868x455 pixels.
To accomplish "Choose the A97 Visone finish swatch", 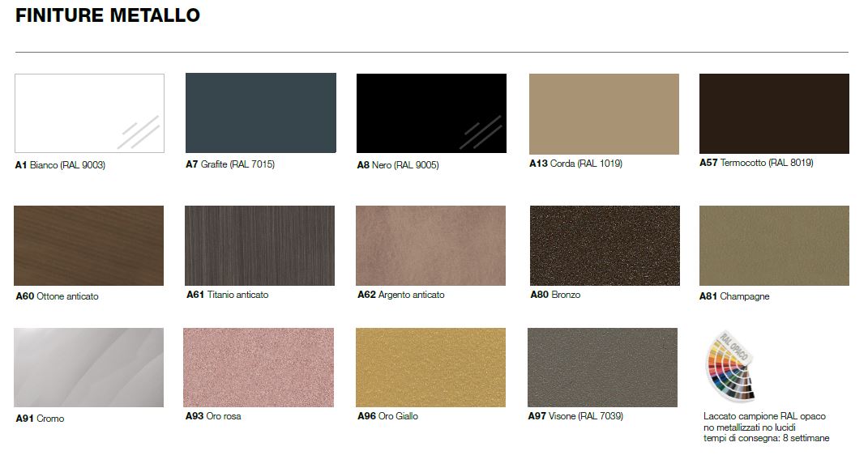I will click(x=602, y=368).
